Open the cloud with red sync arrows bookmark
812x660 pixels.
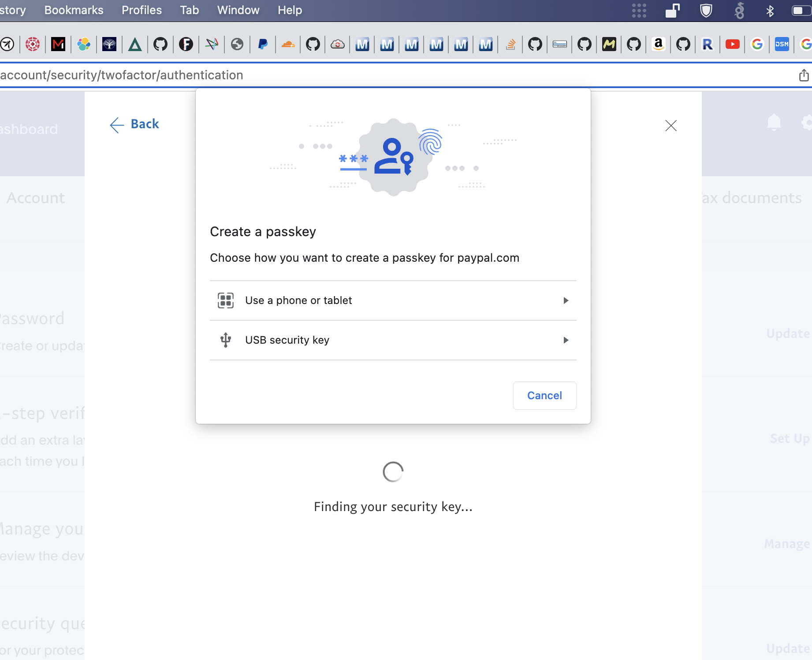(x=338, y=44)
